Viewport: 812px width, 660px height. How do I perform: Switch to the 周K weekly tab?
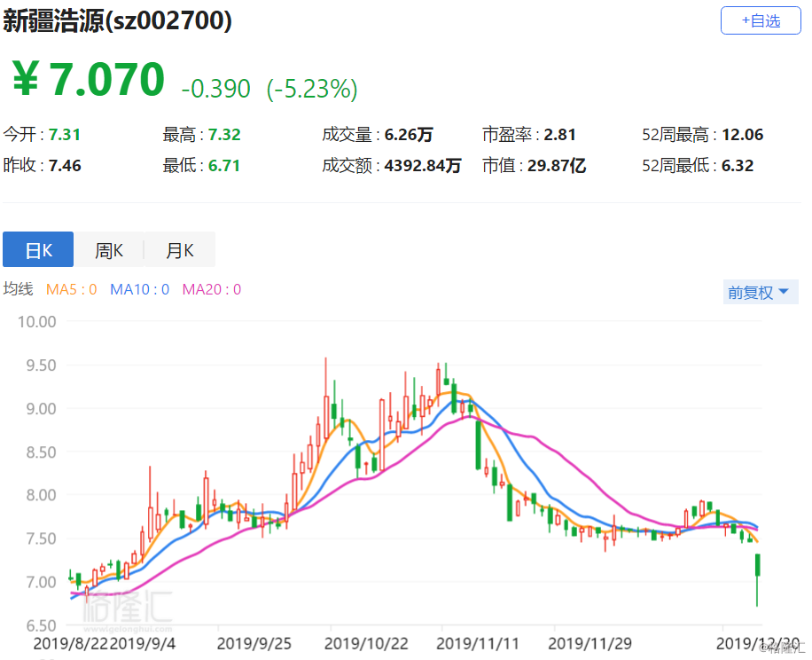pyautogui.click(x=109, y=249)
